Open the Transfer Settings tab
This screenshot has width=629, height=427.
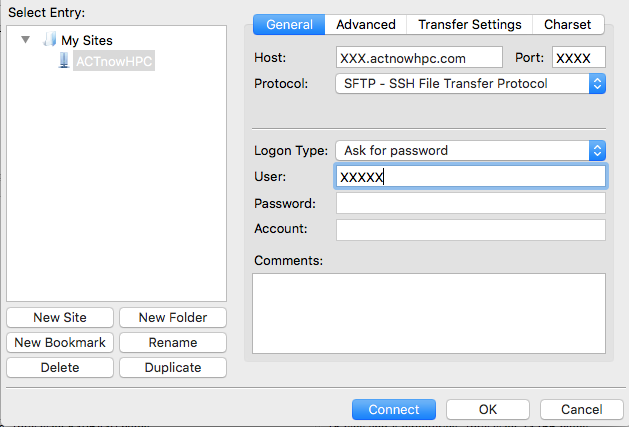pos(469,24)
